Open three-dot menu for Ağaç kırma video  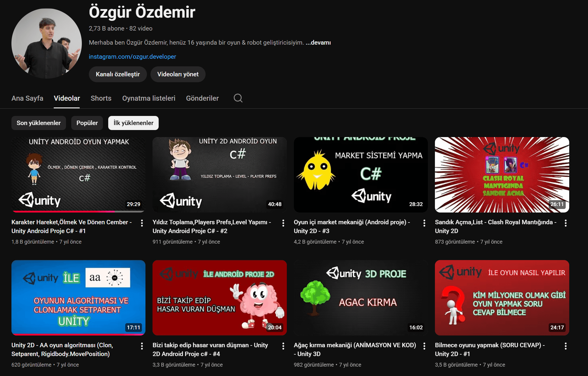point(424,346)
